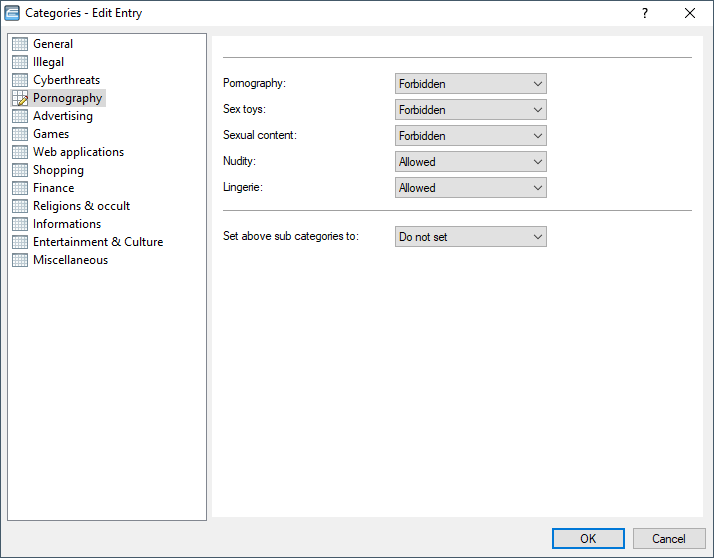
Task: Open the Pornography permission dropdown
Action: pyautogui.click(x=470, y=84)
